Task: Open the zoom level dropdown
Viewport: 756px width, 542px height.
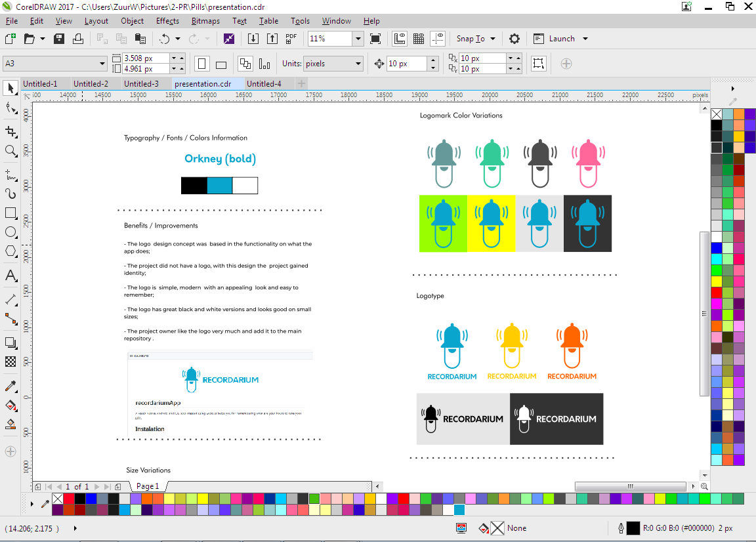Action: pos(358,39)
